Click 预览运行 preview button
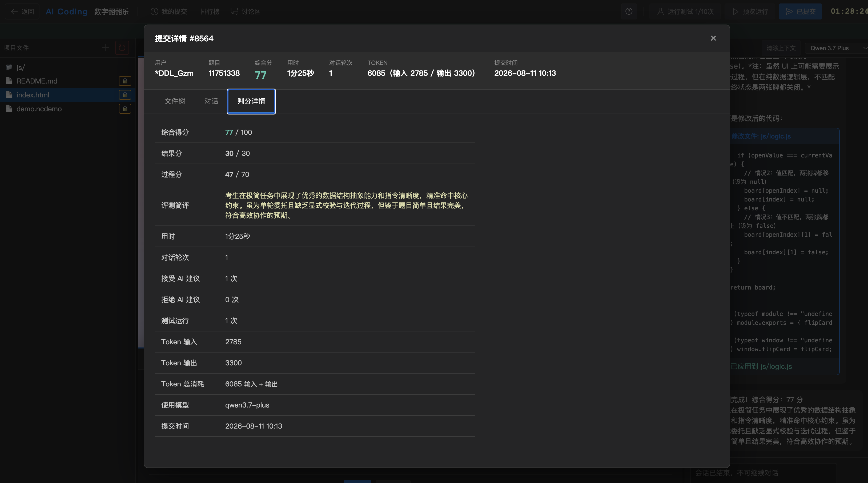Viewport: 868px width, 483px height. [x=750, y=11]
